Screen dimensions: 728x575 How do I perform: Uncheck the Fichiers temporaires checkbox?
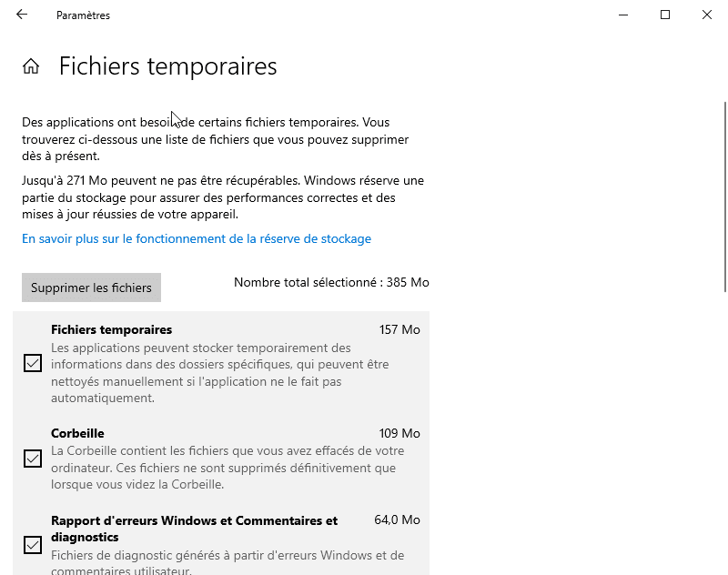click(x=33, y=363)
